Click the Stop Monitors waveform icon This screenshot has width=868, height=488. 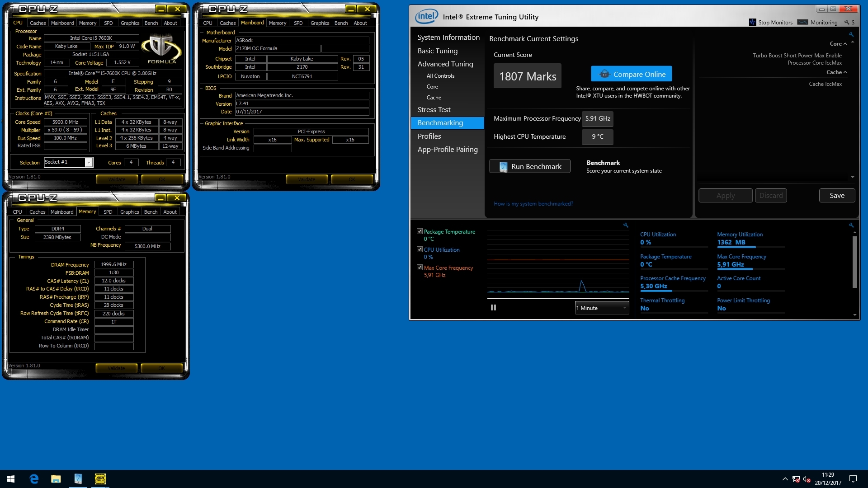[x=753, y=22]
